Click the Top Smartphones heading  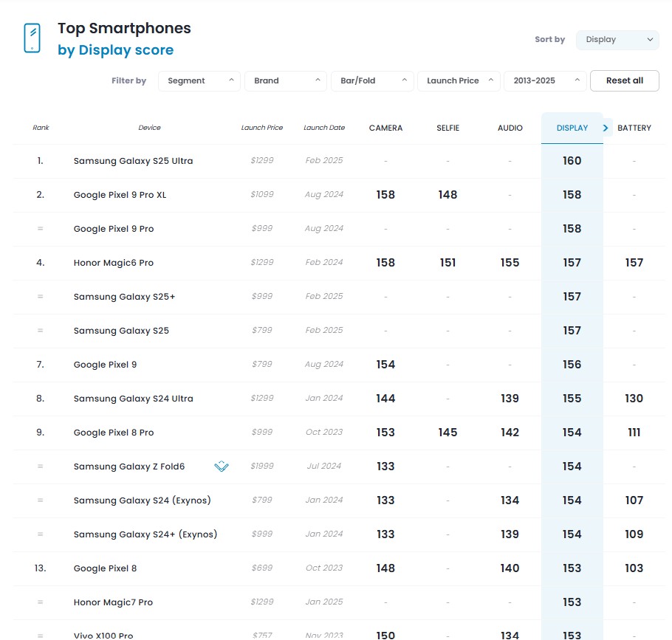click(x=124, y=28)
